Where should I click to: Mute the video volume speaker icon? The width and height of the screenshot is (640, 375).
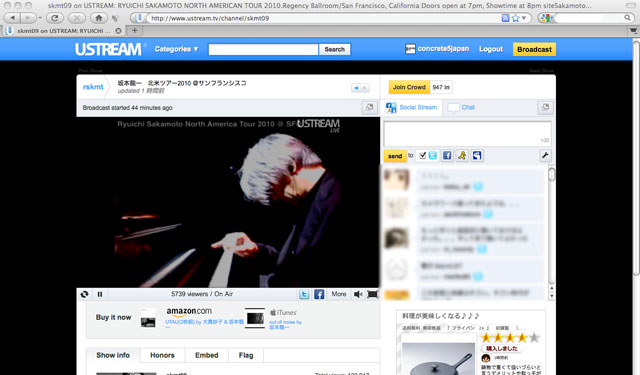coord(358,294)
